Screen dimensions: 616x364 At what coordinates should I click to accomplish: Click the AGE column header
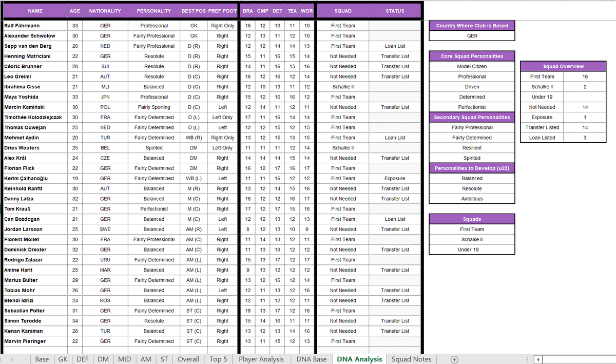coord(74,11)
